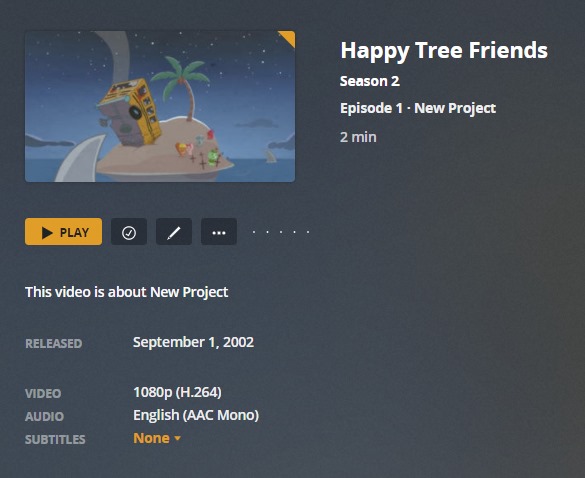Open the three-dots more actions menu
The height and width of the screenshot is (478, 585).
[x=219, y=232]
